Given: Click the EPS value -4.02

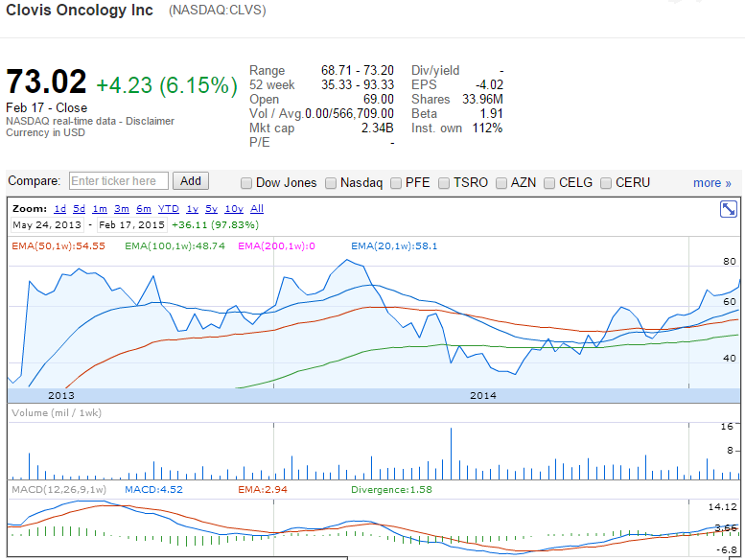Looking at the screenshot, I should point(489,85).
